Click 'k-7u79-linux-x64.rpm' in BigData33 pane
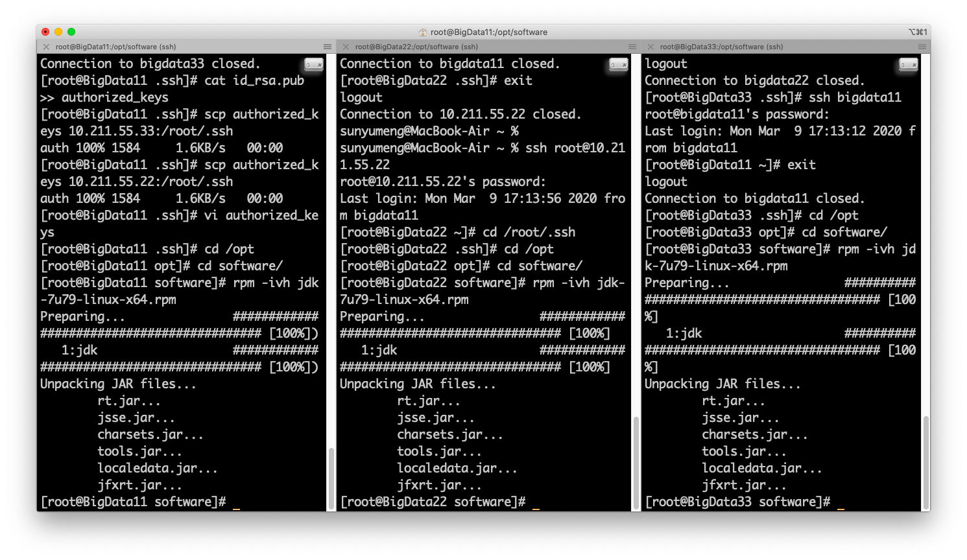This screenshot has height=560, width=967. click(x=716, y=266)
